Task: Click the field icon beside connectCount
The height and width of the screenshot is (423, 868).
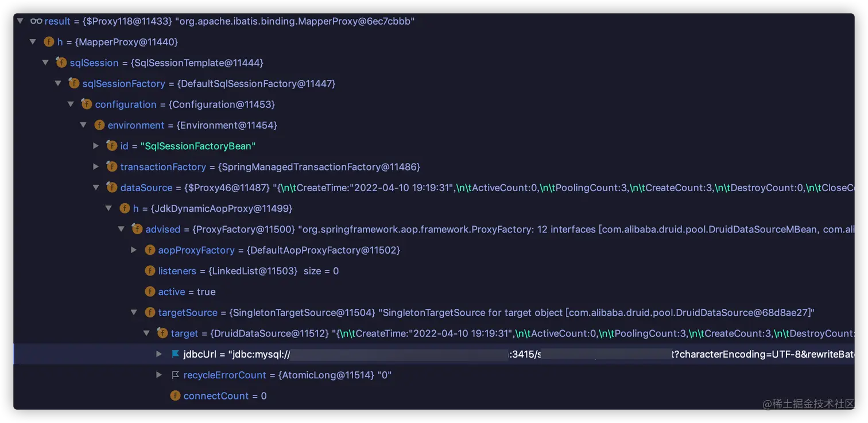Action: point(175,396)
